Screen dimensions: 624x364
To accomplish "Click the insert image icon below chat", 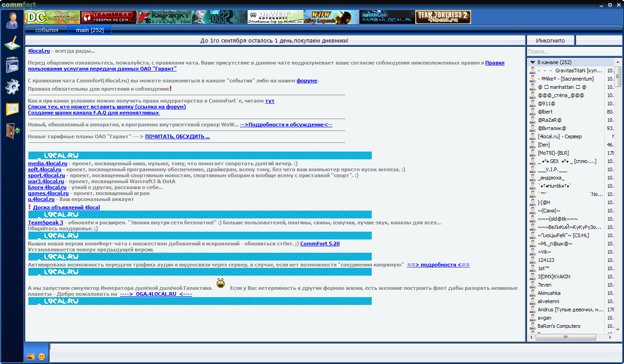I will [31, 356].
